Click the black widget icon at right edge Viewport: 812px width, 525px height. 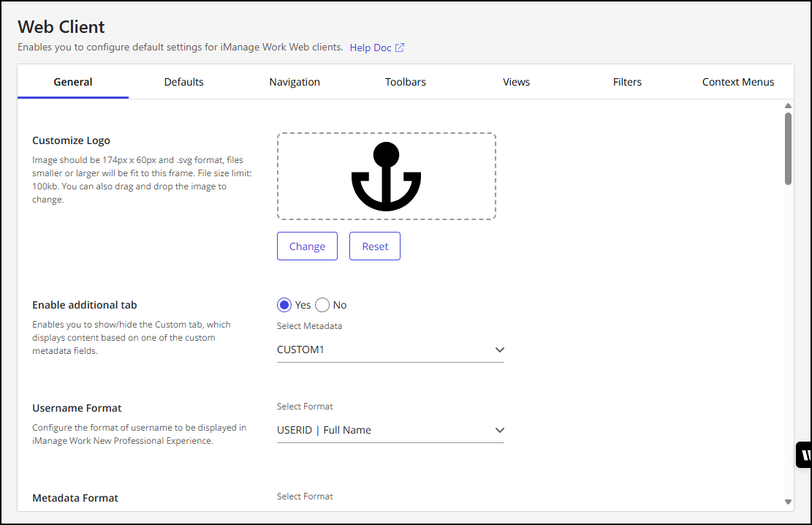tap(804, 455)
